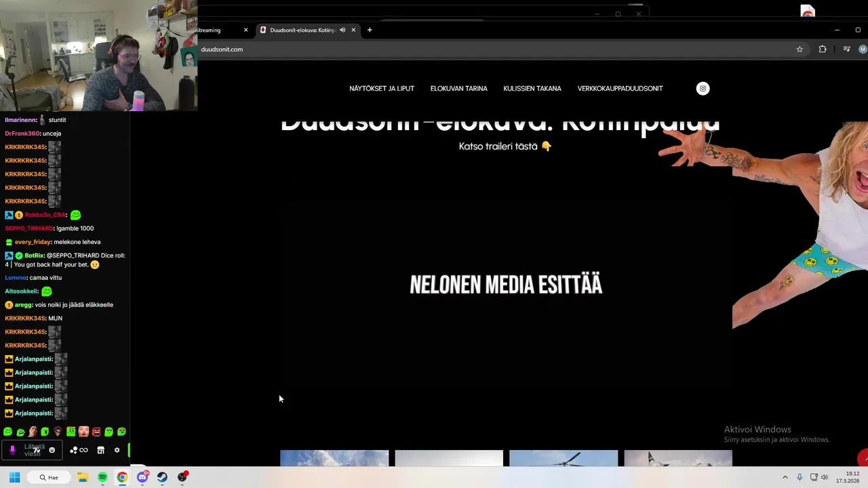Click the red scroll-to-top button
The width and height of the screenshot is (868, 488).
(863, 458)
